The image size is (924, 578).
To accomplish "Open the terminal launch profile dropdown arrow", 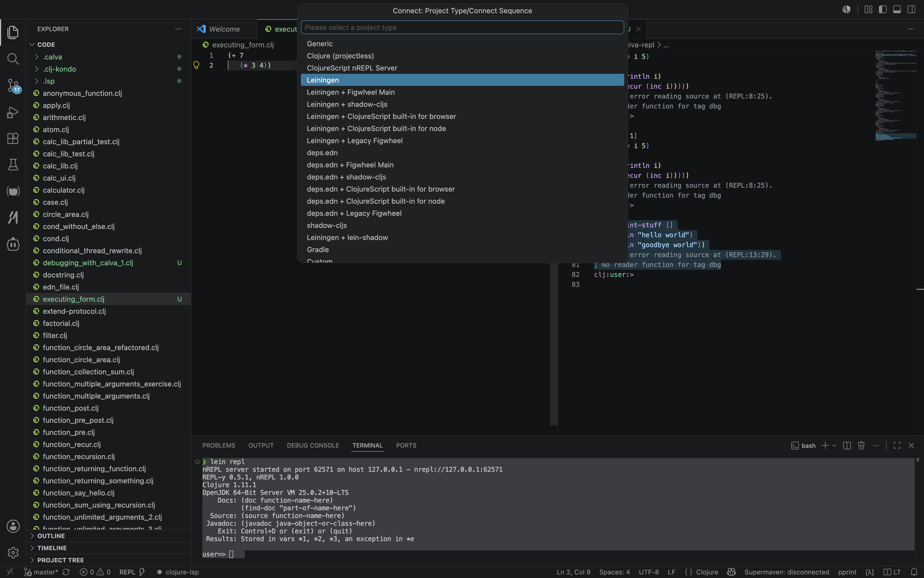I will coord(834,445).
